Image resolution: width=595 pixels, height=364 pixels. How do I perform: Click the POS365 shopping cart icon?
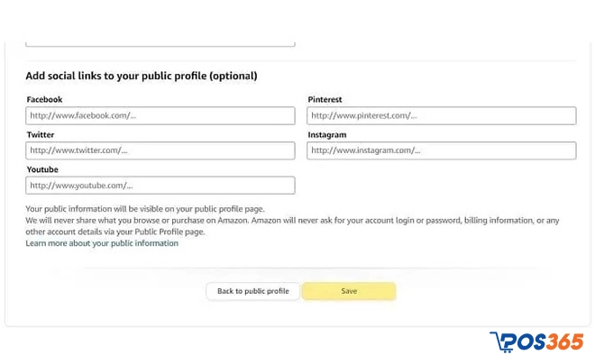pyautogui.click(x=500, y=343)
